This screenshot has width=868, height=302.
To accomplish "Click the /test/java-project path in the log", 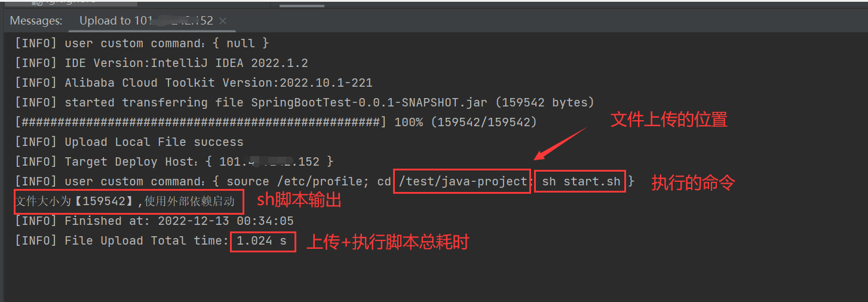I will click(462, 182).
